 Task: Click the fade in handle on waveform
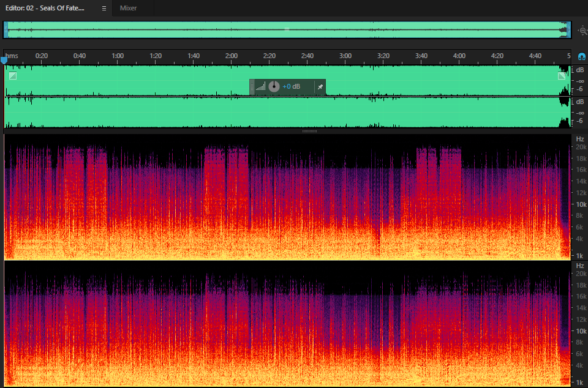click(x=13, y=76)
